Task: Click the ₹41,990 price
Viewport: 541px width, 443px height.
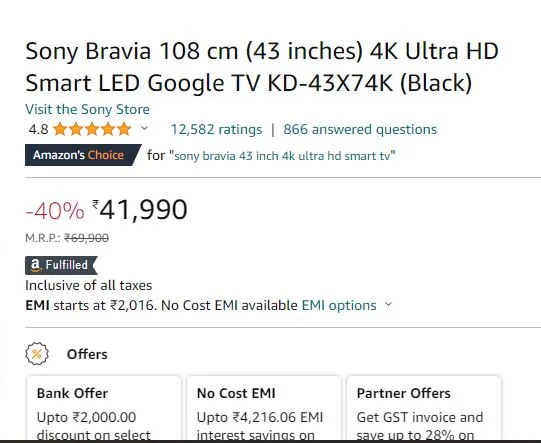Action: click(x=140, y=210)
